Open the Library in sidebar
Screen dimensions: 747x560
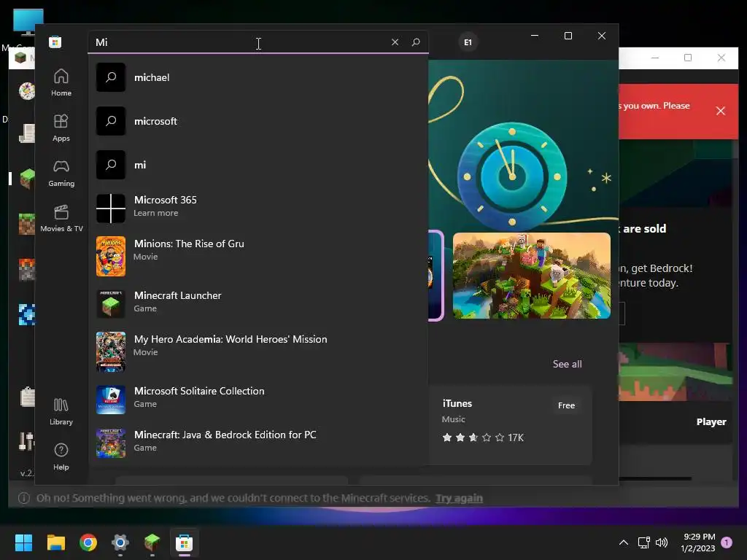point(61,411)
